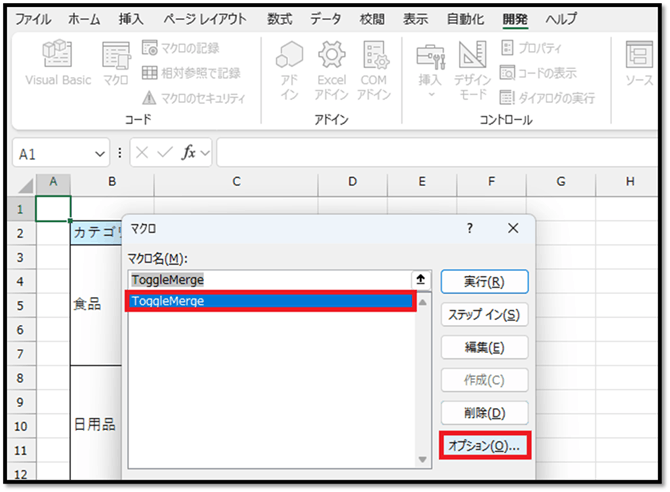Toggle 相対参照で記録 option

coord(150,72)
